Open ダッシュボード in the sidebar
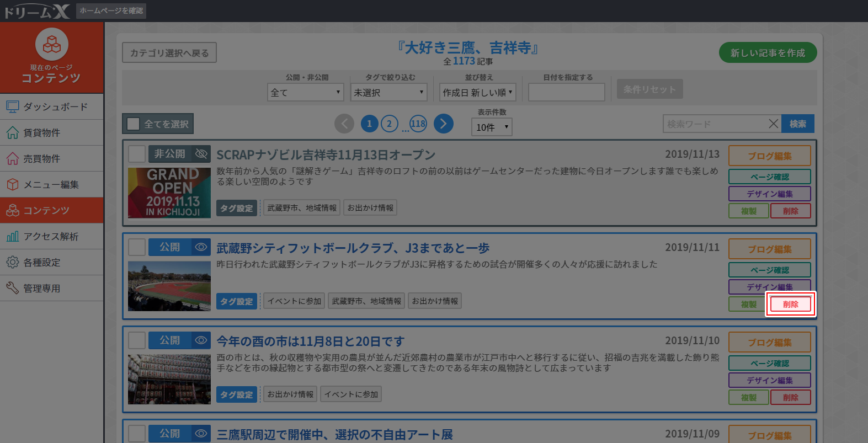Screen dimensions: 868x443 click(52, 106)
